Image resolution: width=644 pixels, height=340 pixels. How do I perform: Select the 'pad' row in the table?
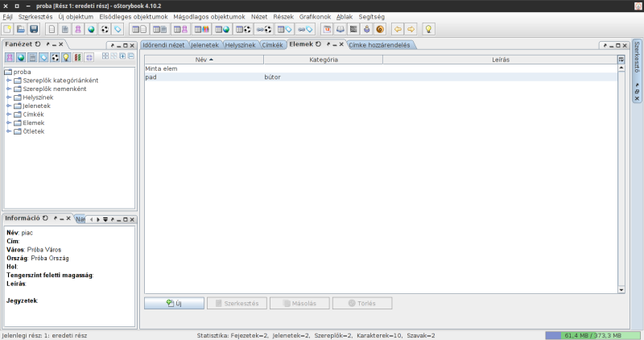pyautogui.click(x=381, y=77)
